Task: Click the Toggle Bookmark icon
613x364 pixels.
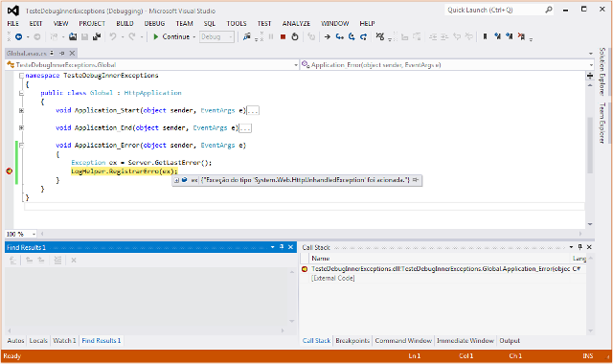Action: click(x=486, y=36)
